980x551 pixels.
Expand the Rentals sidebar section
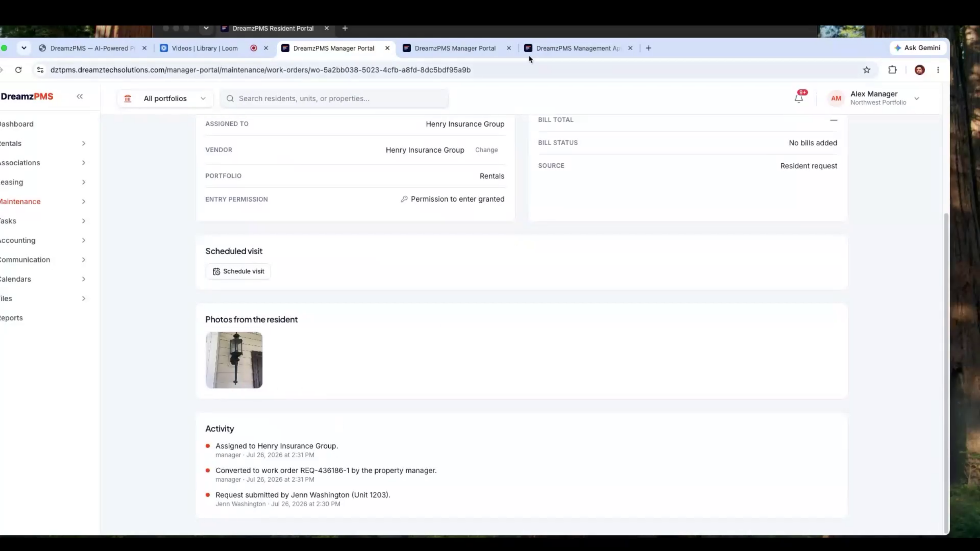coord(83,143)
